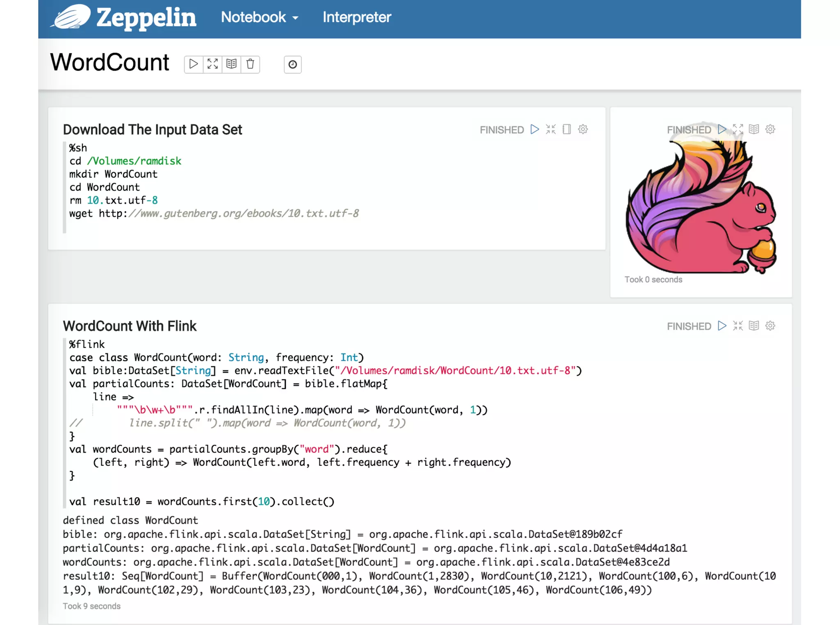Run the WordCount With Flink paragraph
This screenshot has height=625, width=840.
click(x=722, y=326)
